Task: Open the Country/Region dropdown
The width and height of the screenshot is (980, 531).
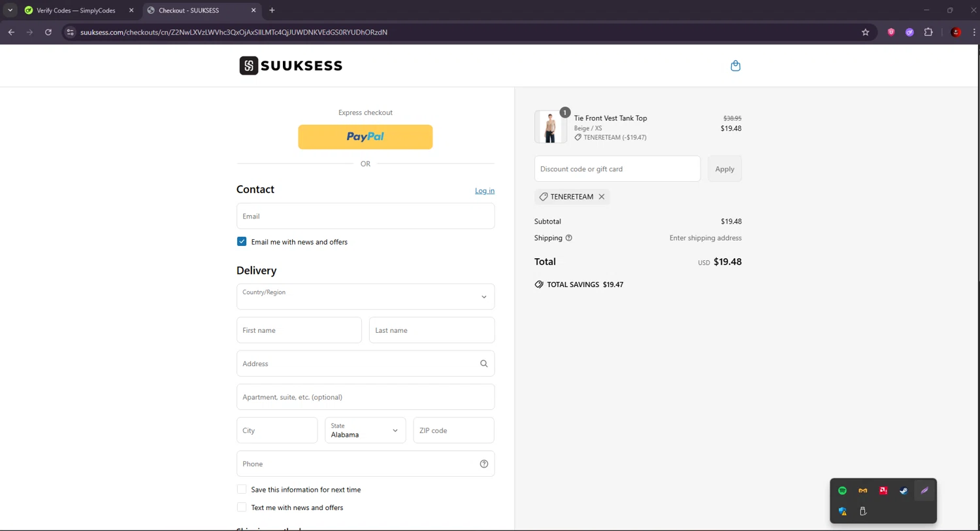Action: 365,297
